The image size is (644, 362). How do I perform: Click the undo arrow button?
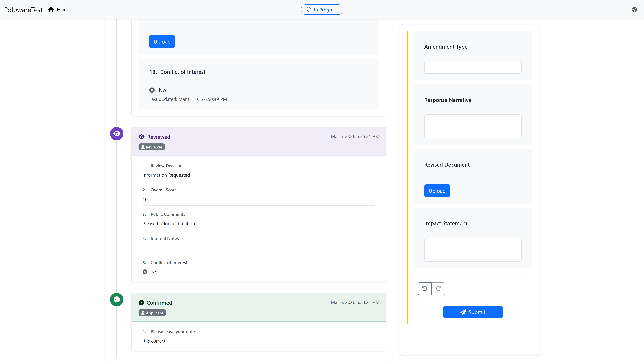pos(425,289)
